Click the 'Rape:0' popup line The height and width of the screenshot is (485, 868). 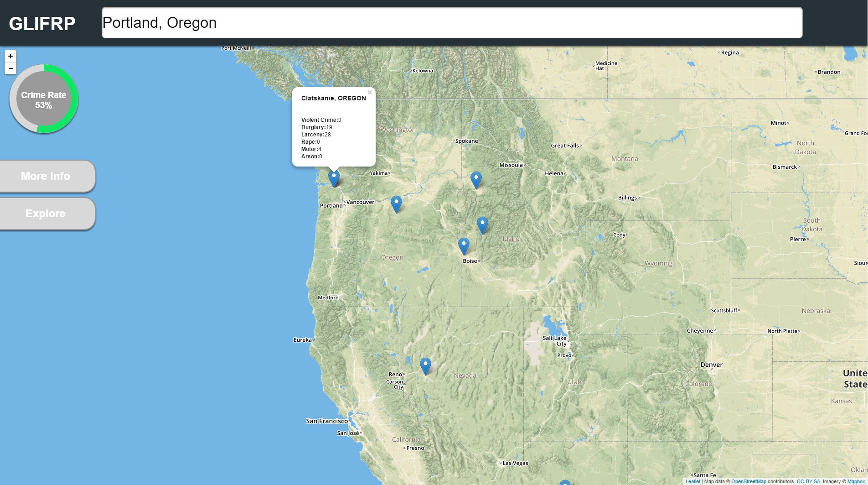coord(310,142)
